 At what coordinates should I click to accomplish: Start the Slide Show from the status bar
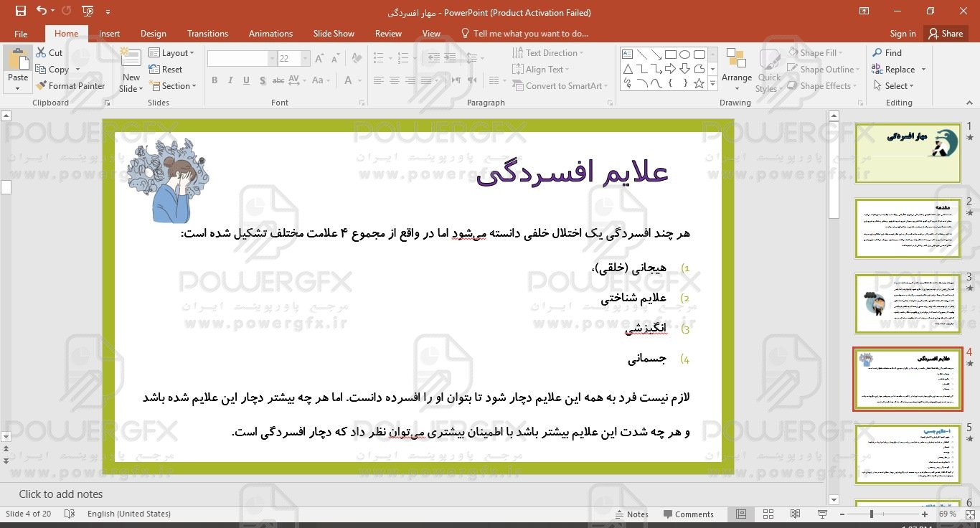click(x=822, y=514)
